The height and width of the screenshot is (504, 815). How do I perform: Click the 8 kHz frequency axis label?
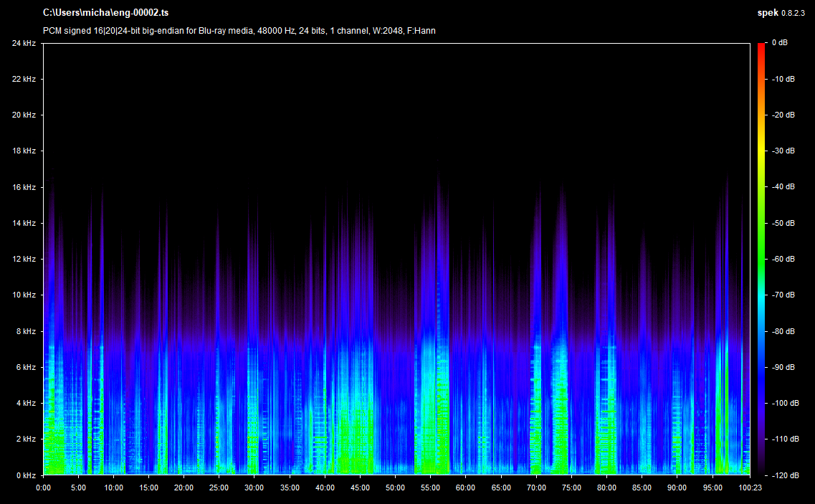26,331
